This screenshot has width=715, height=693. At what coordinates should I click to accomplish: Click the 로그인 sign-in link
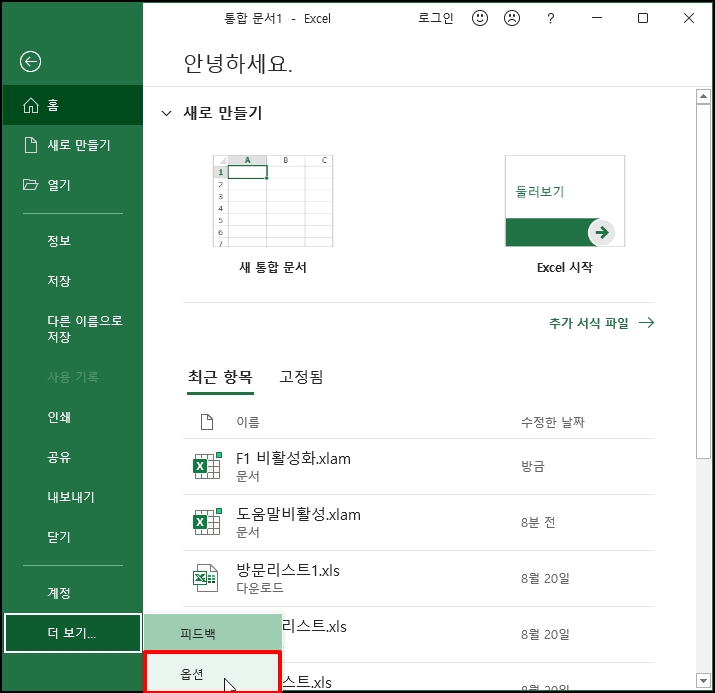[x=435, y=18]
